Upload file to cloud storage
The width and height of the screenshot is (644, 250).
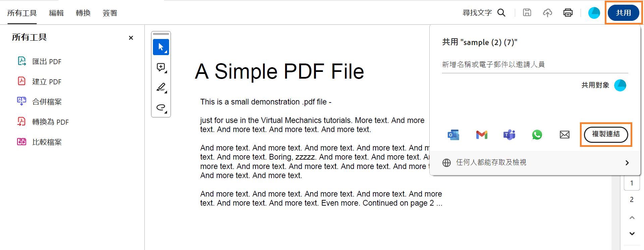tap(547, 13)
